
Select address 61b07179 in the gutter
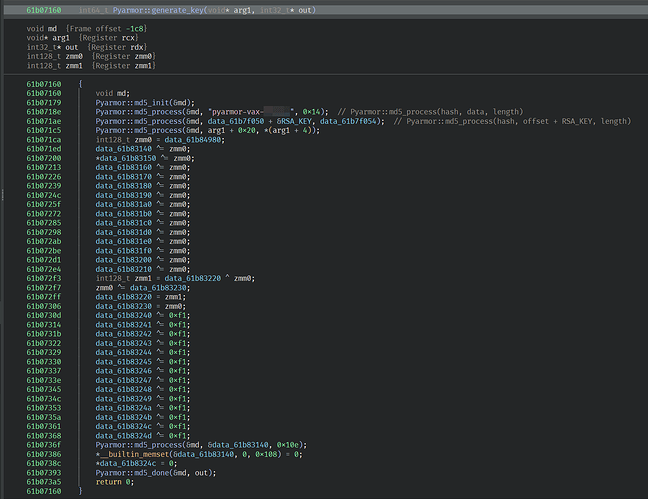point(44,103)
